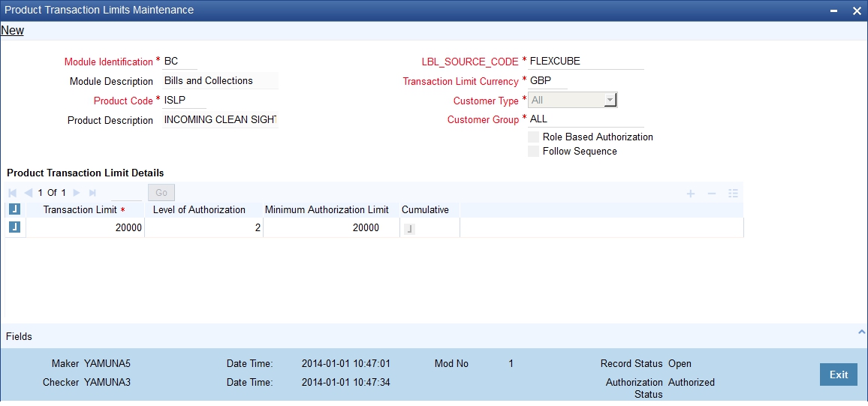Click the Product Transaction Limit Details heading
Viewport: 868px width, 406px height.
(x=86, y=173)
